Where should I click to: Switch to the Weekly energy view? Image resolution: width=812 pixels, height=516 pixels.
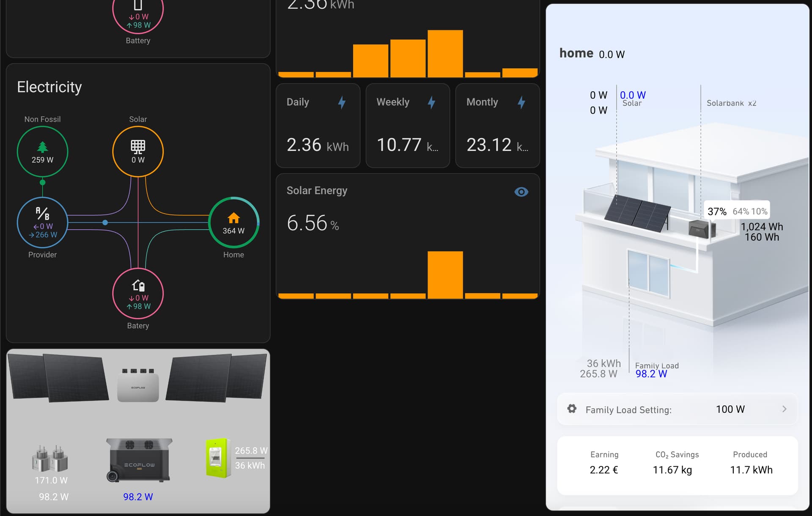(407, 126)
